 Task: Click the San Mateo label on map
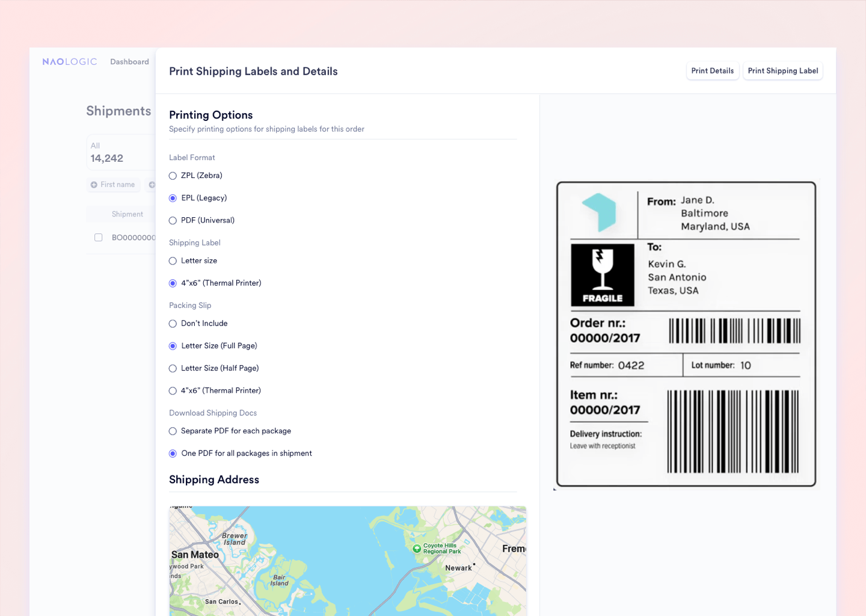click(x=195, y=555)
